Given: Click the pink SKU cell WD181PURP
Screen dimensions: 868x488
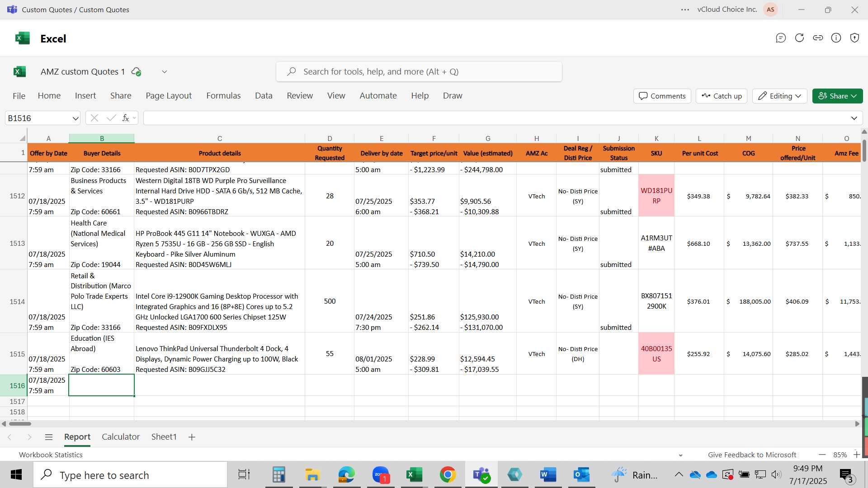Looking at the screenshot, I should [656, 196].
